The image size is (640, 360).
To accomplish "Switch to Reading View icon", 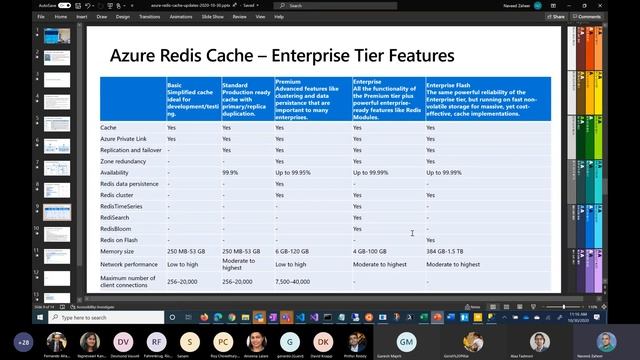I will pos(520,307).
